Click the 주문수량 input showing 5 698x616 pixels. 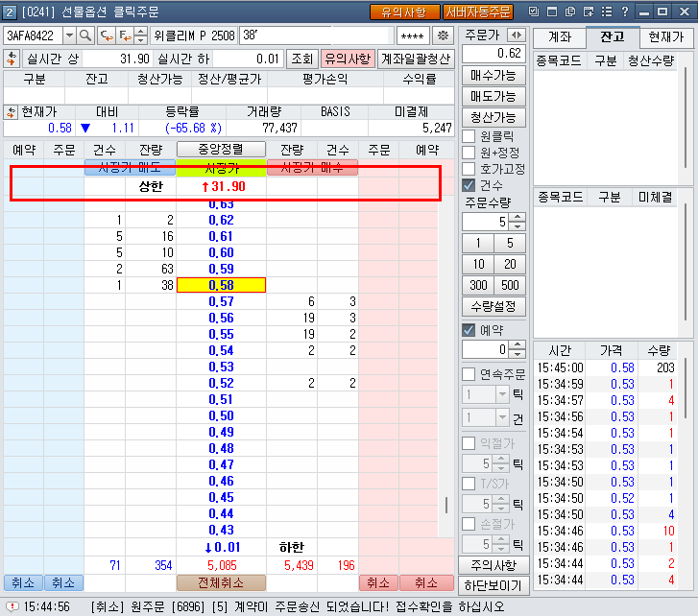486,222
